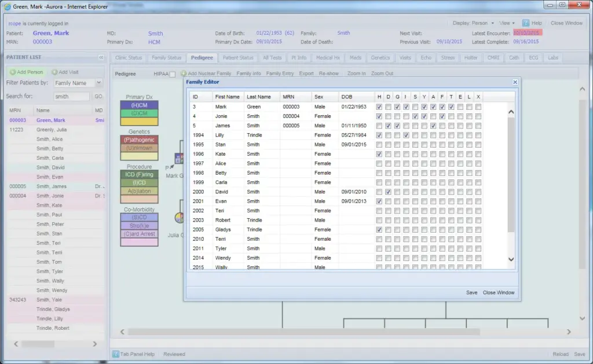
Task: Switch to the Family Status tab
Action: click(166, 57)
